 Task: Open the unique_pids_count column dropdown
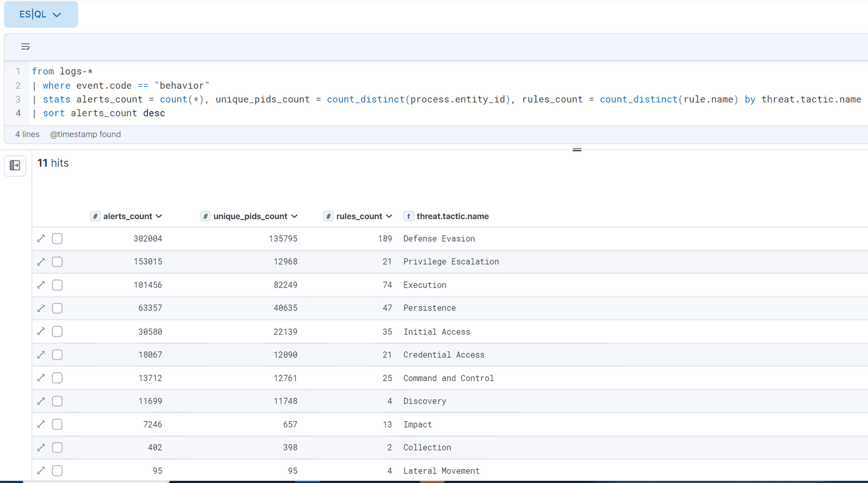295,216
